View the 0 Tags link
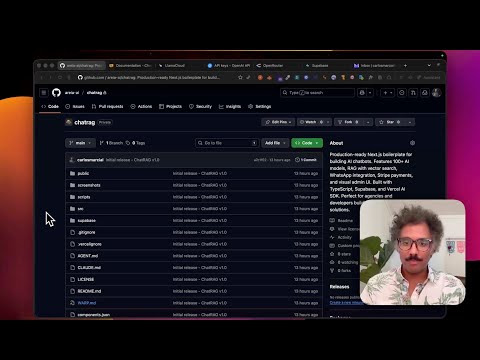This screenshot has height=360, width=480. tap(135, 143)
